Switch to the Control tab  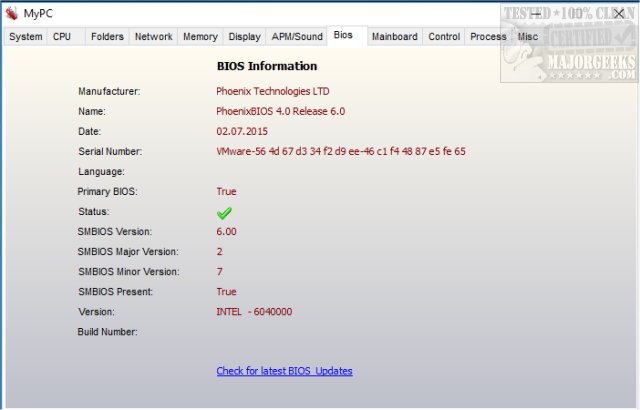coord(444,37)
